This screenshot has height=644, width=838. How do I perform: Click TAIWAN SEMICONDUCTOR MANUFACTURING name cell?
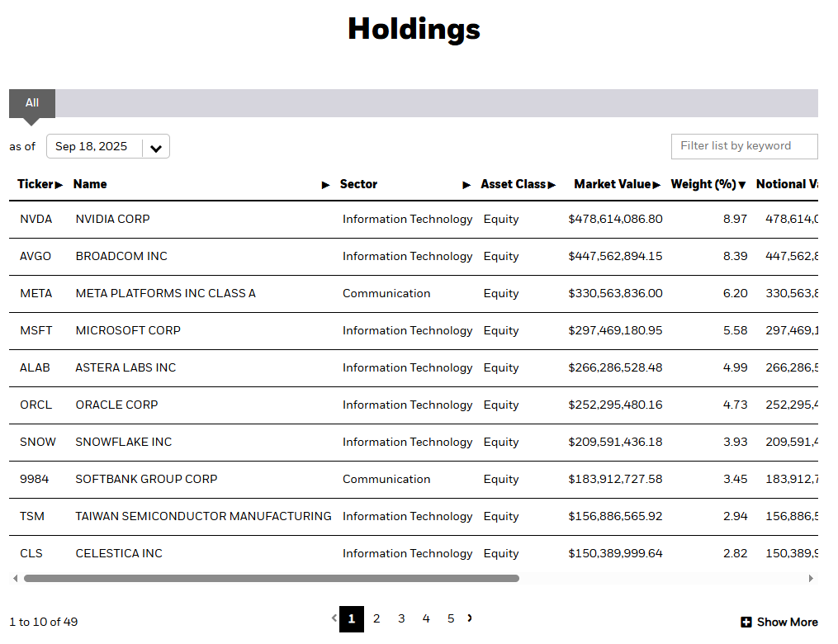pyautogui.click(x=203, y=516)
